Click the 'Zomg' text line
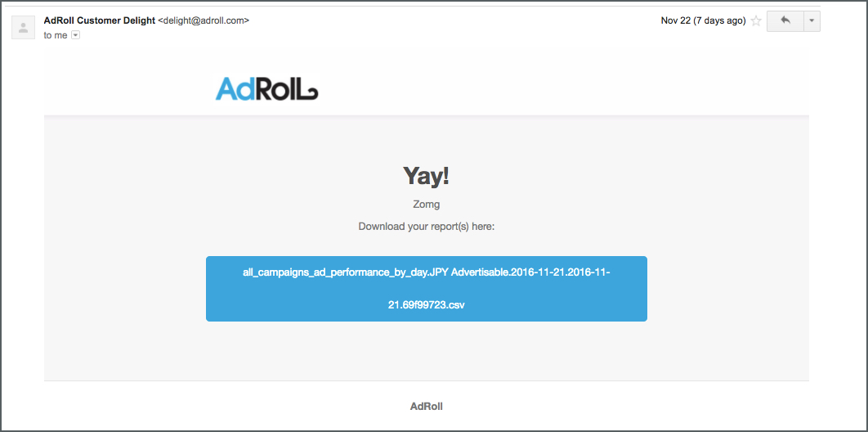Image resolution: width=868 pixels, height=432 pixels. (x=427, y=205)
